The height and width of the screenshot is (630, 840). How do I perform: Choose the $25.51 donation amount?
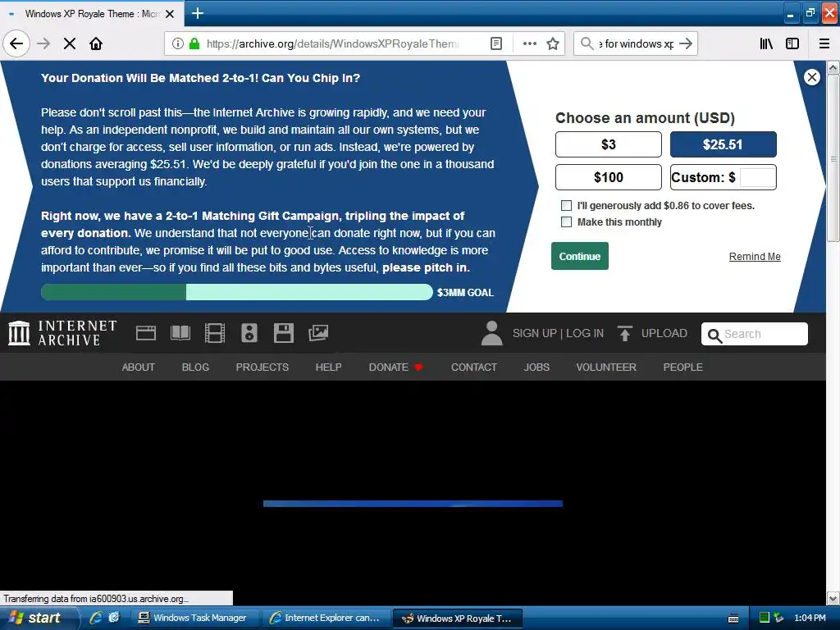[724, 144]
